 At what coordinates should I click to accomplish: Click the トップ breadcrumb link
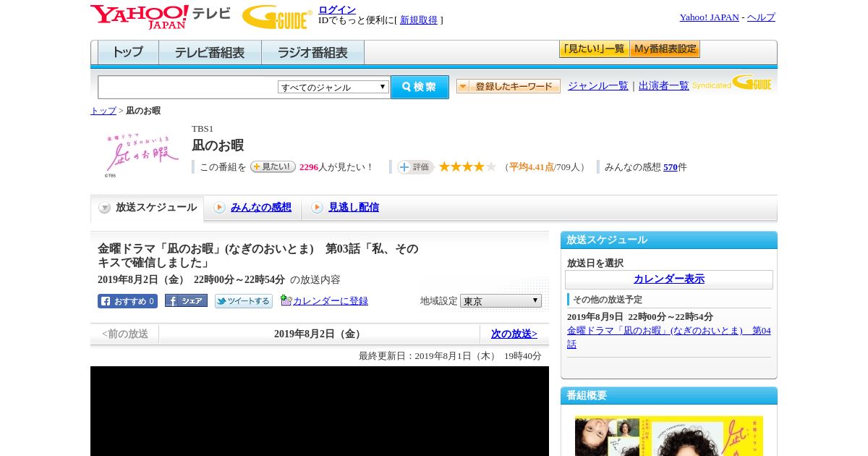pyautogui.click(x=103, y=111)
